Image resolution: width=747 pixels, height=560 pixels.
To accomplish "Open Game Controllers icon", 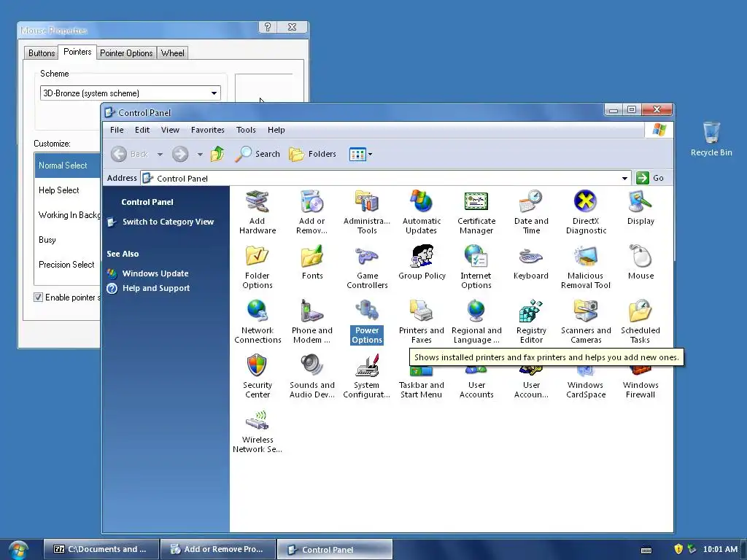I will 367,267.
